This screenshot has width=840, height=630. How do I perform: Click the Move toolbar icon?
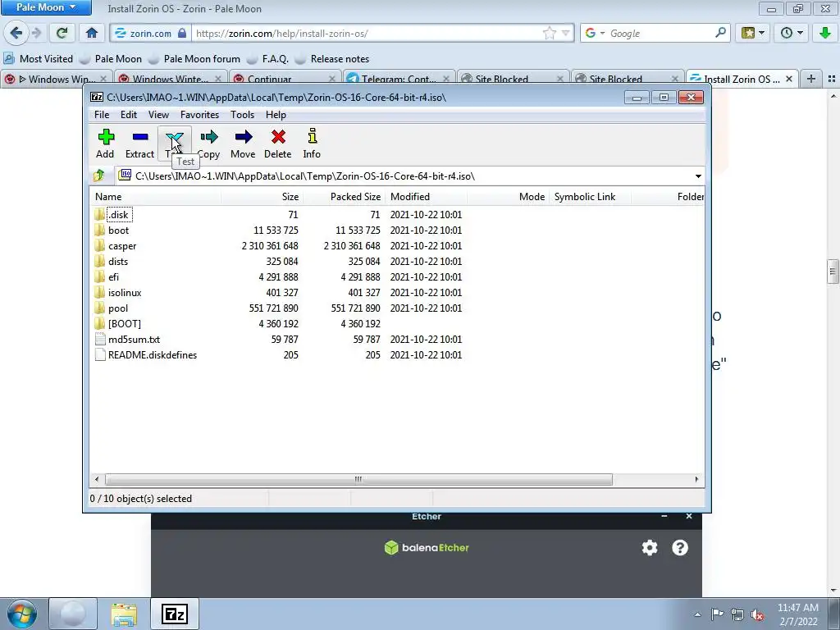(243, 143)
